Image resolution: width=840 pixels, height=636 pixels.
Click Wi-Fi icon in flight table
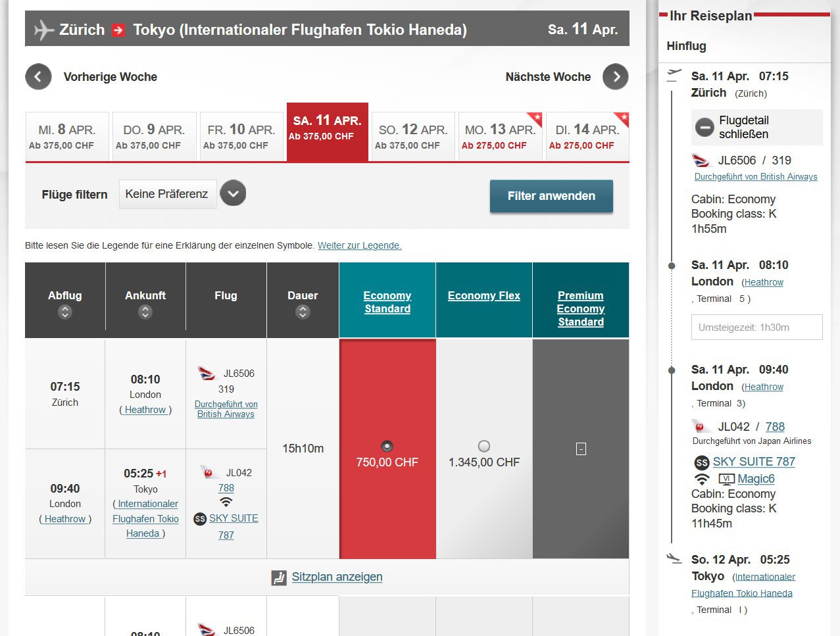226,502
